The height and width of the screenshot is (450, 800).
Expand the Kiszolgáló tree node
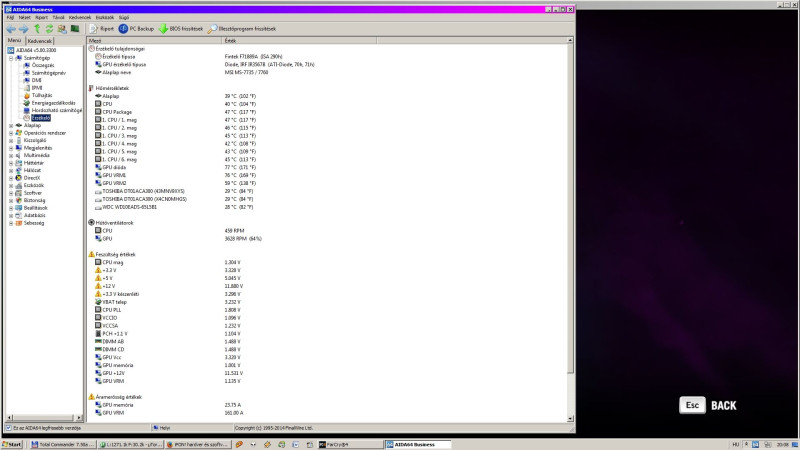11,140
